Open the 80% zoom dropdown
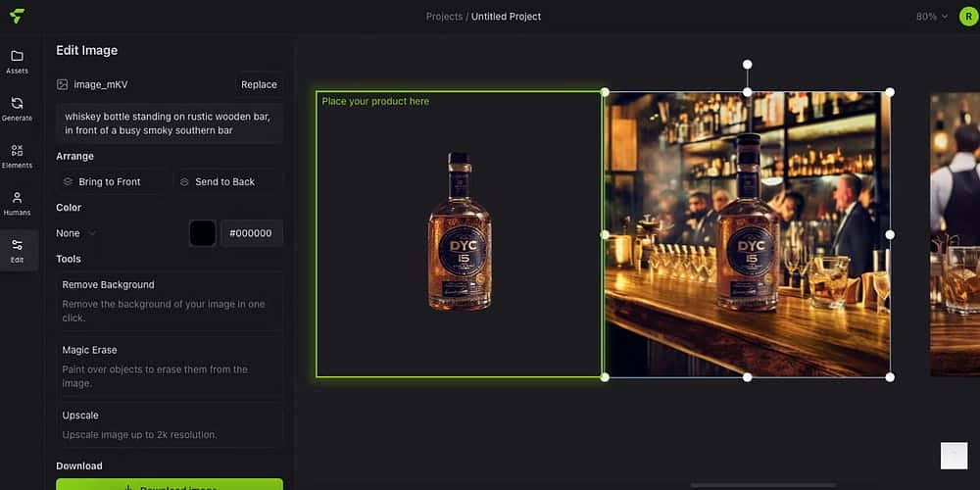Image resolution: width=980 pixels, height=490 pixels. (932, 17)
